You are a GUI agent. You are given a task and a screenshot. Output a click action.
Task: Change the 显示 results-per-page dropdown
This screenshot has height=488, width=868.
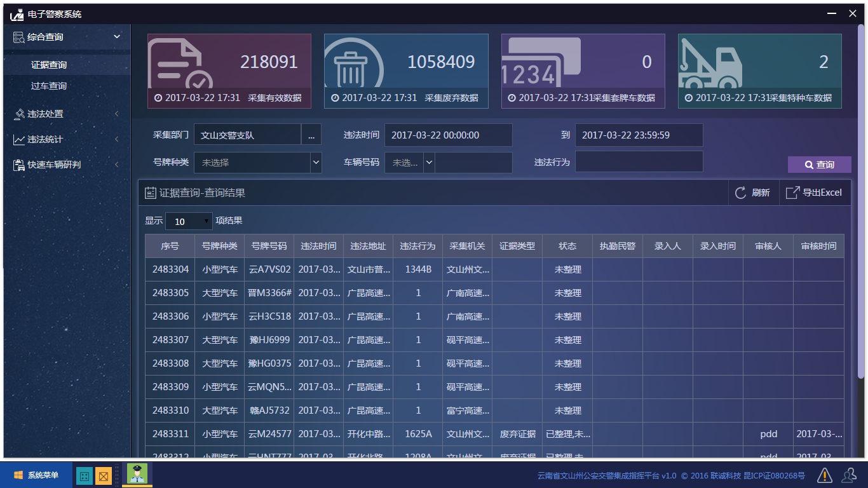(x=189, y=221)
